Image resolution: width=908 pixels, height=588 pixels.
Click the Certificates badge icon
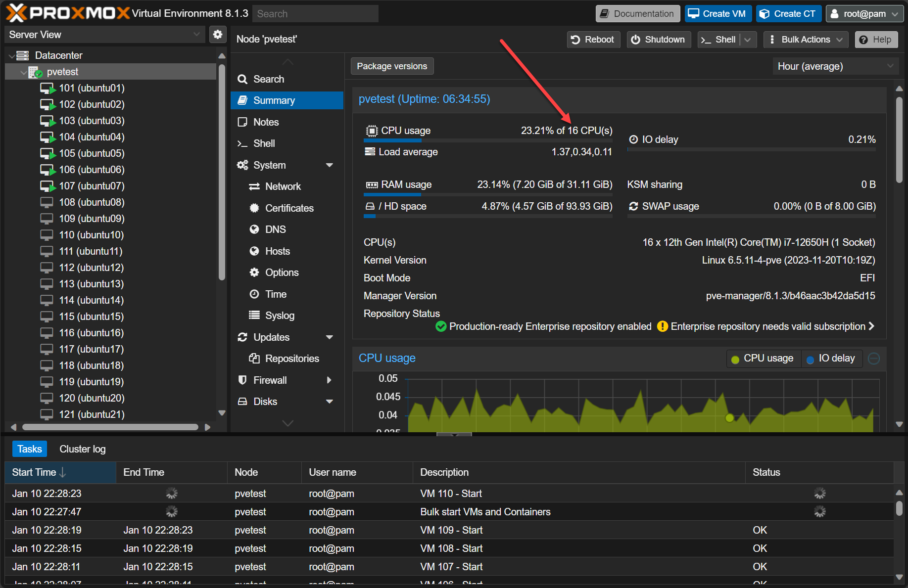coord(254,208)
